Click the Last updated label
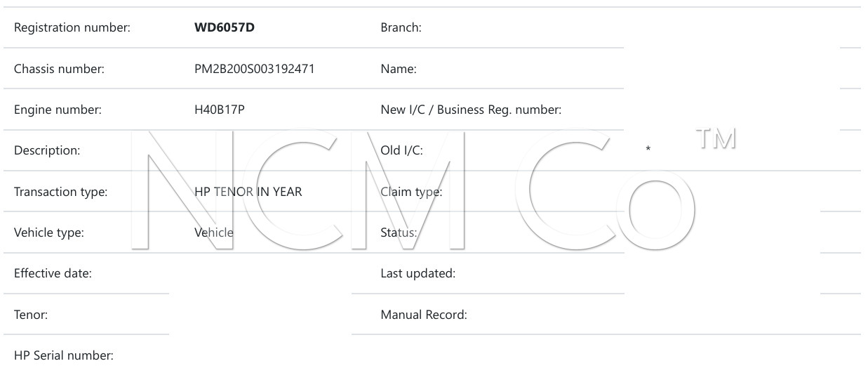868x380 pixels. 418,273
